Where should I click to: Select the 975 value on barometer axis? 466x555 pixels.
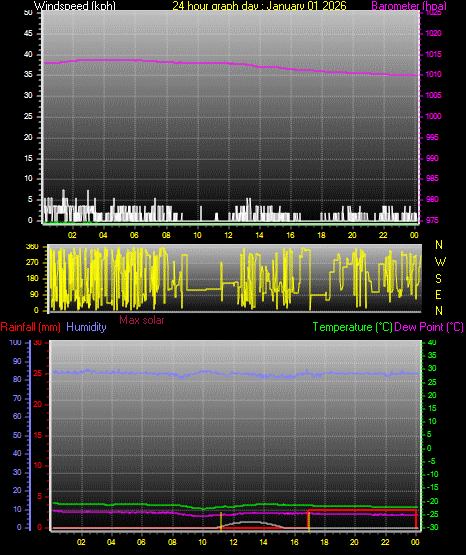tap(432, 220)
